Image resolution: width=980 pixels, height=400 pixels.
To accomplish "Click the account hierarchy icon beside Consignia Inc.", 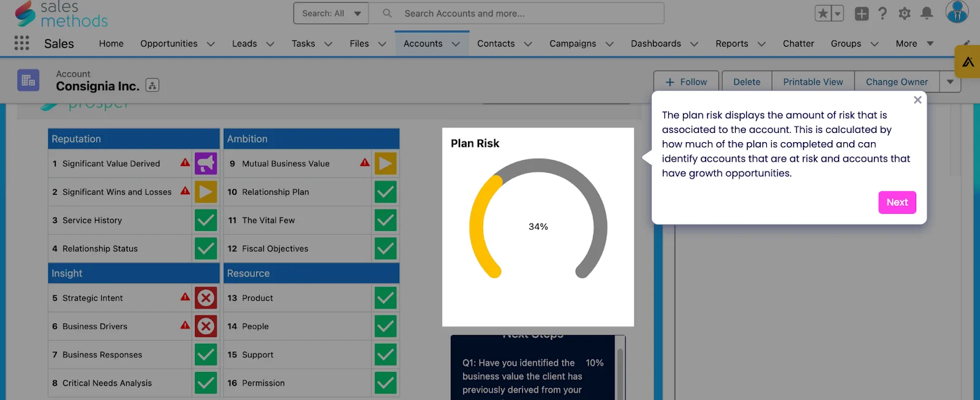I will [x=153, y=86].
